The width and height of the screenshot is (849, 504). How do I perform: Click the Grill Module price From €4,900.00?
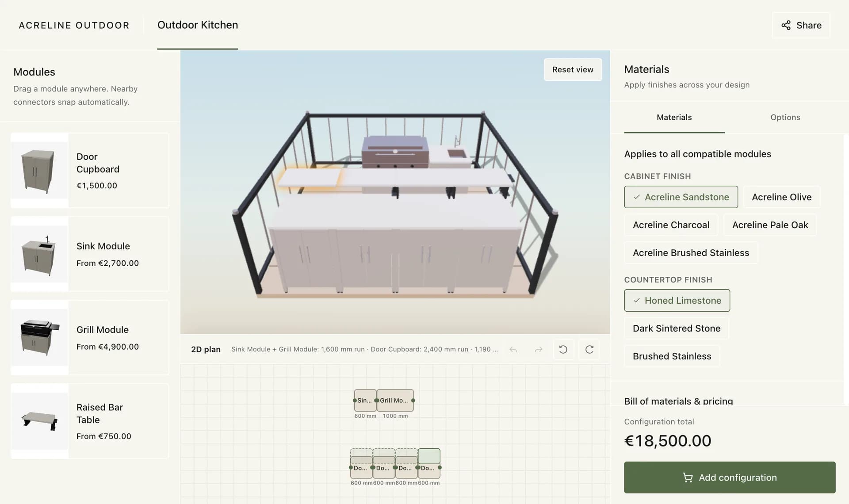pyautogui.click(x=107, y=347)
